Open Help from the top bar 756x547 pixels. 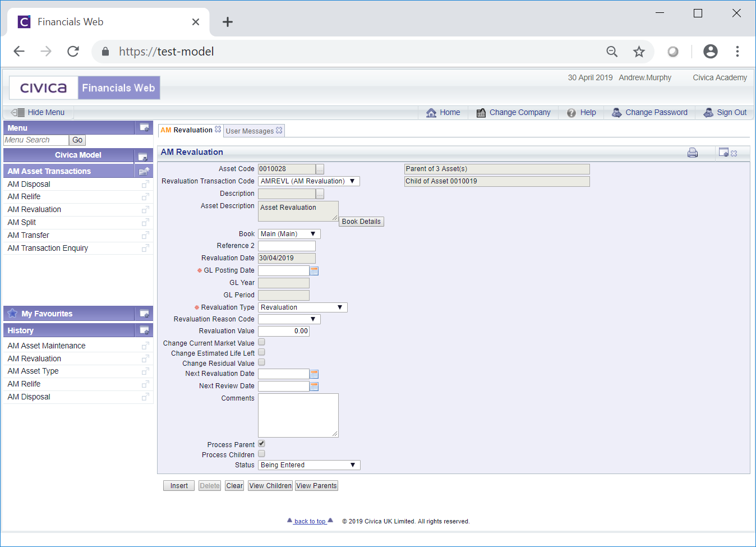coord(581,112)
